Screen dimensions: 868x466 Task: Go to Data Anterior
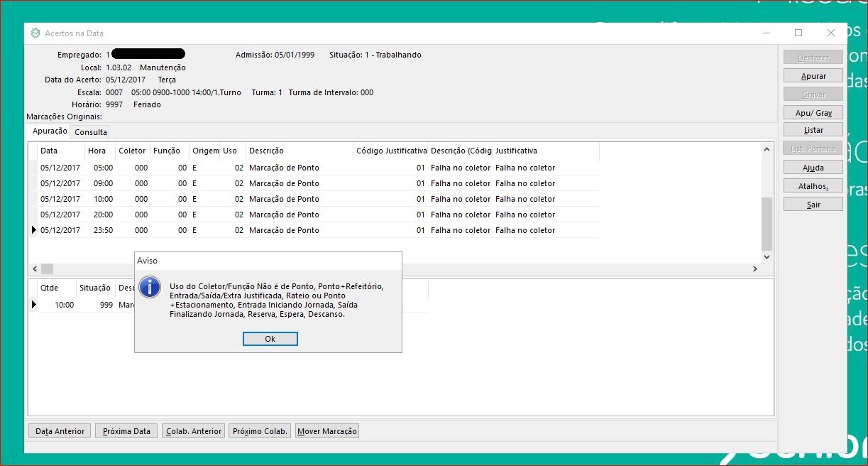60,431
